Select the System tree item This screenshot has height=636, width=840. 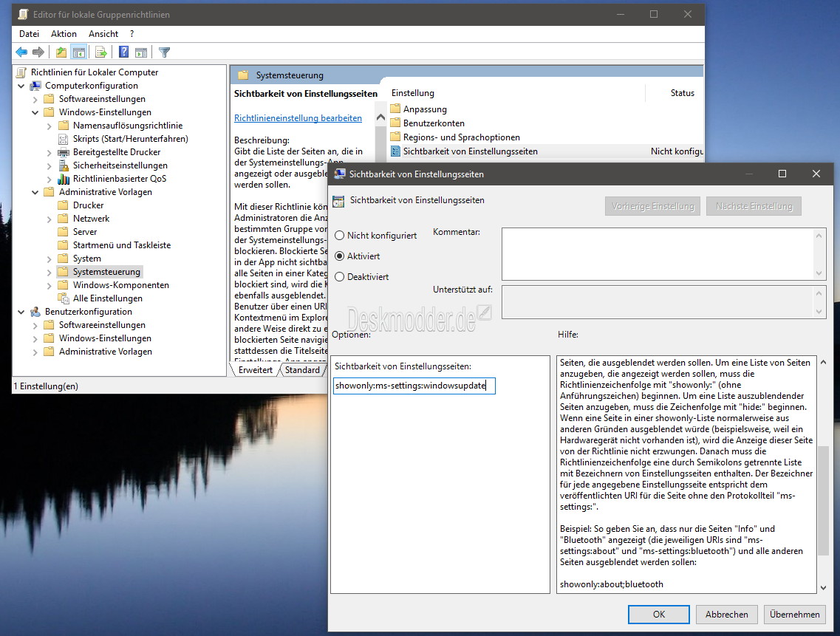click(x=86, y=259)
